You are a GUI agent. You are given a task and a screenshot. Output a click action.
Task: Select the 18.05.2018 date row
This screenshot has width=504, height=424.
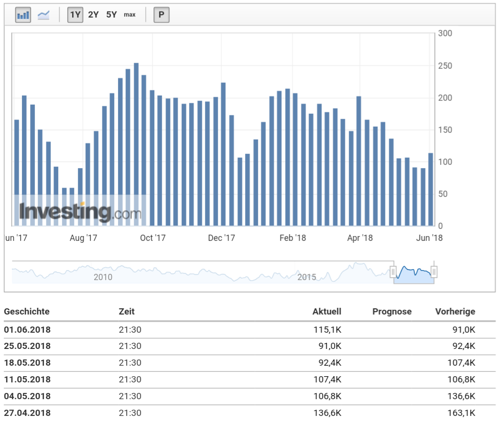tap(250, 363)
